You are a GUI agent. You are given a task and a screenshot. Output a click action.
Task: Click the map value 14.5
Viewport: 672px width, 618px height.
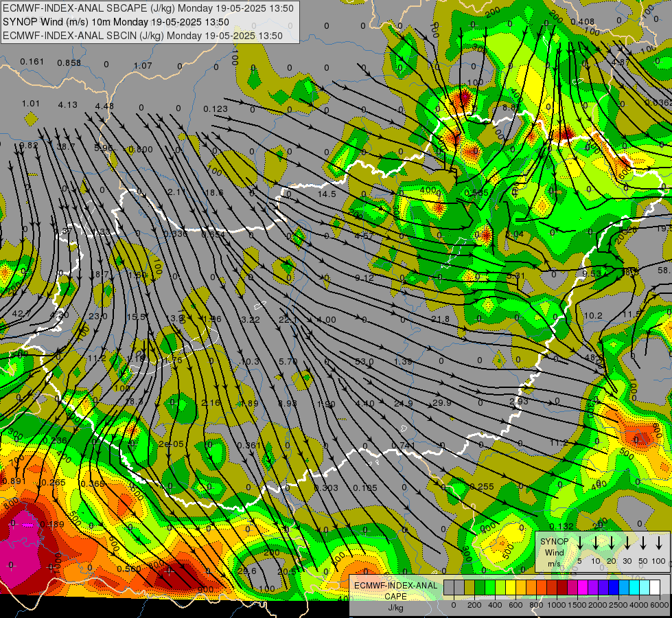[327, 194]
